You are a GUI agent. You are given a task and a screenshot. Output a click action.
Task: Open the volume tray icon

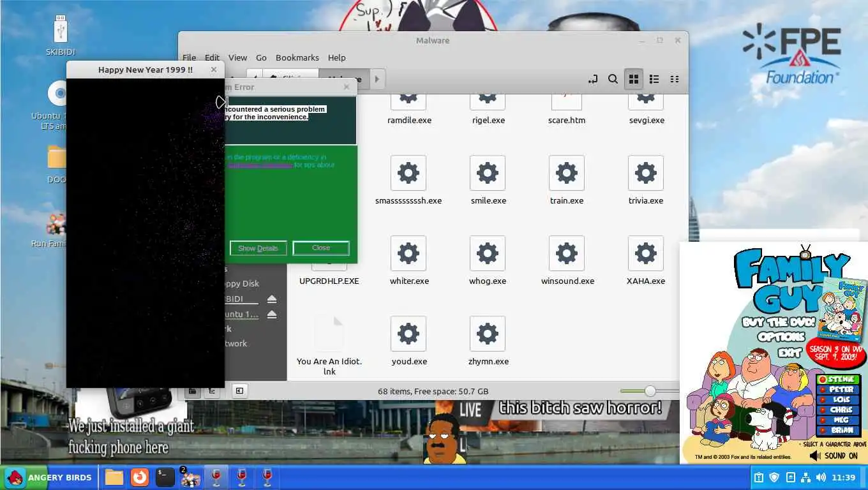click(x=821, y=477)
